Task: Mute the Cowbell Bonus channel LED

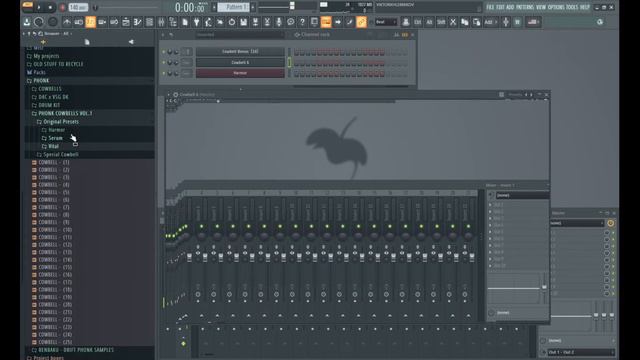Action: 164,52
